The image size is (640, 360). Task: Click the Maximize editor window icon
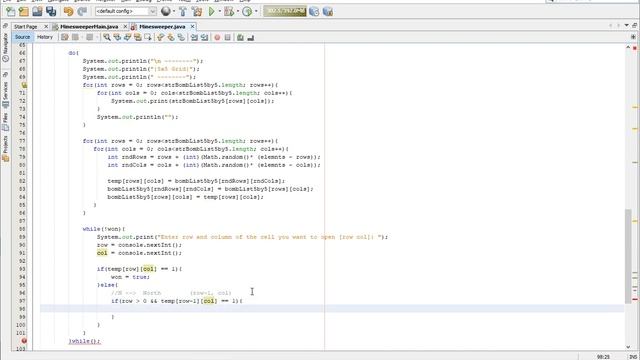635,26
